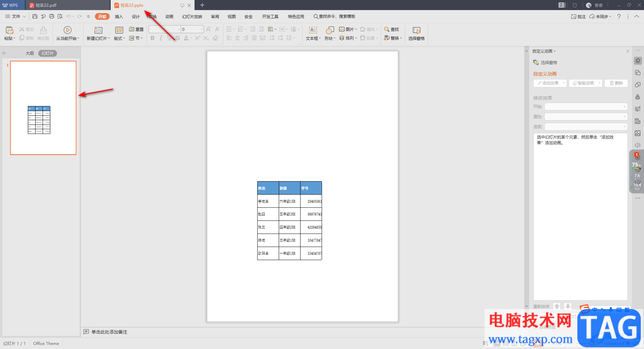Screen dimensions: 644x349
Task: Click the Comment (批注) button
Action: point(578,16)
